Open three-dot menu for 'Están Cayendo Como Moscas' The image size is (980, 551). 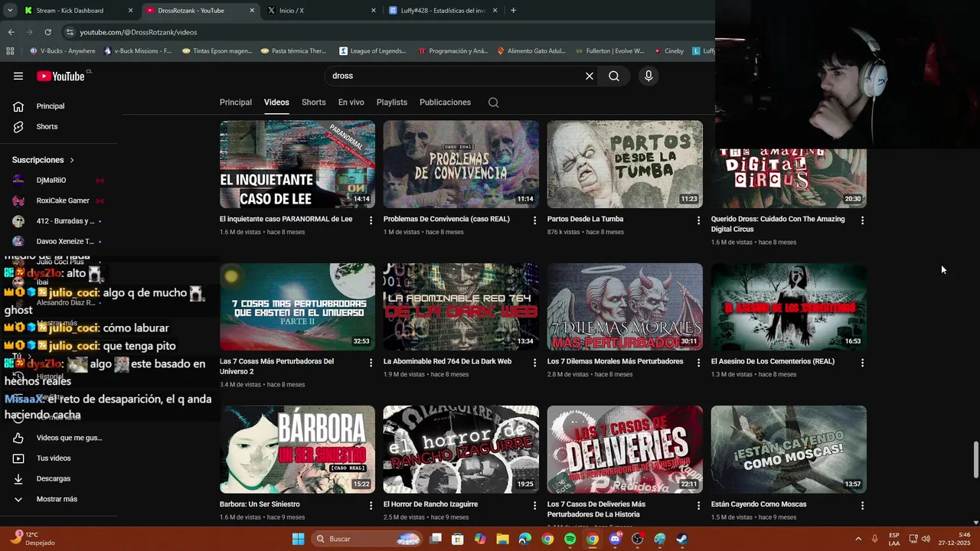(x=862, y=506)
